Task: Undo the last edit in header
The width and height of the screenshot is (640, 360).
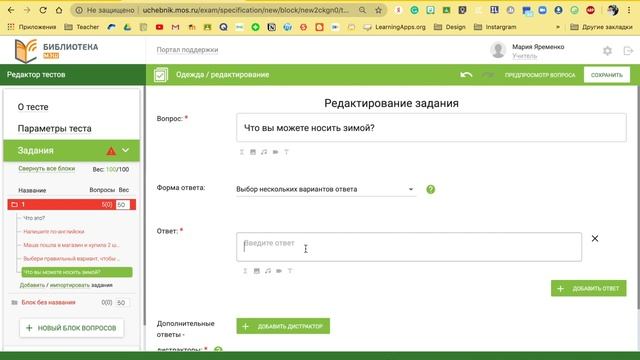Action: click(x=466, y=75)
